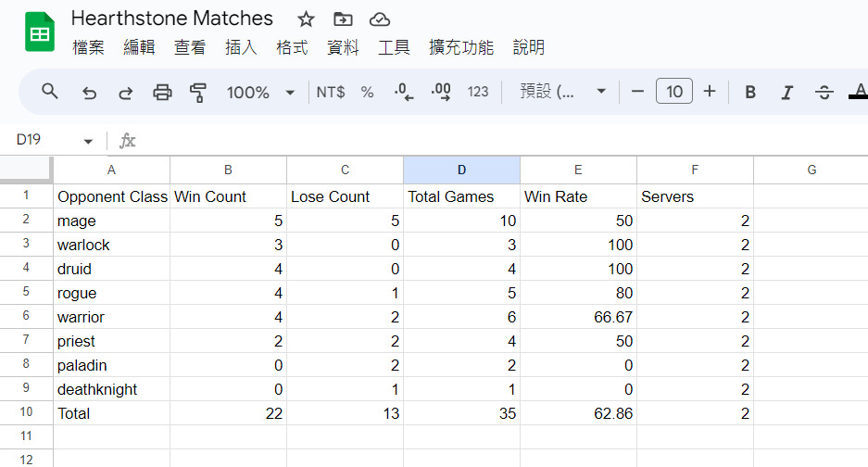Image resolution: width=868 pixels, height=467 pixels.
Task: Star the Hearthstone Matches document
Action: (x=306, y=19)
